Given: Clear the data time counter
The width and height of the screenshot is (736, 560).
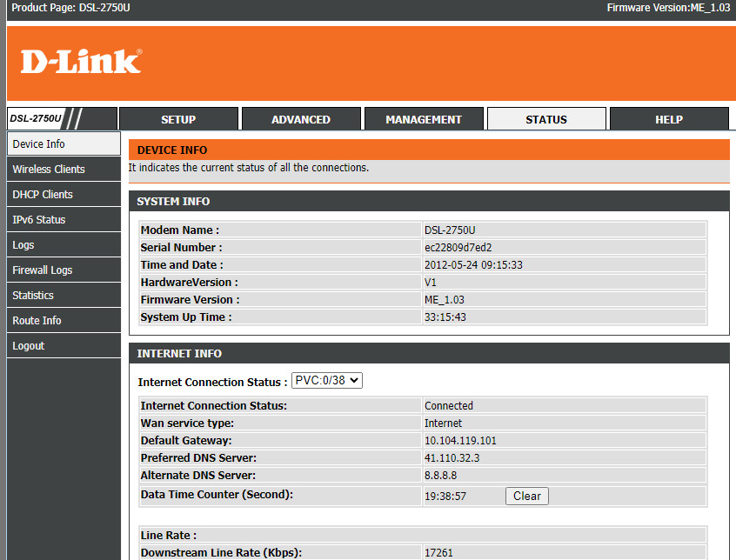Looking at the screenshot, I should [526, 496].
